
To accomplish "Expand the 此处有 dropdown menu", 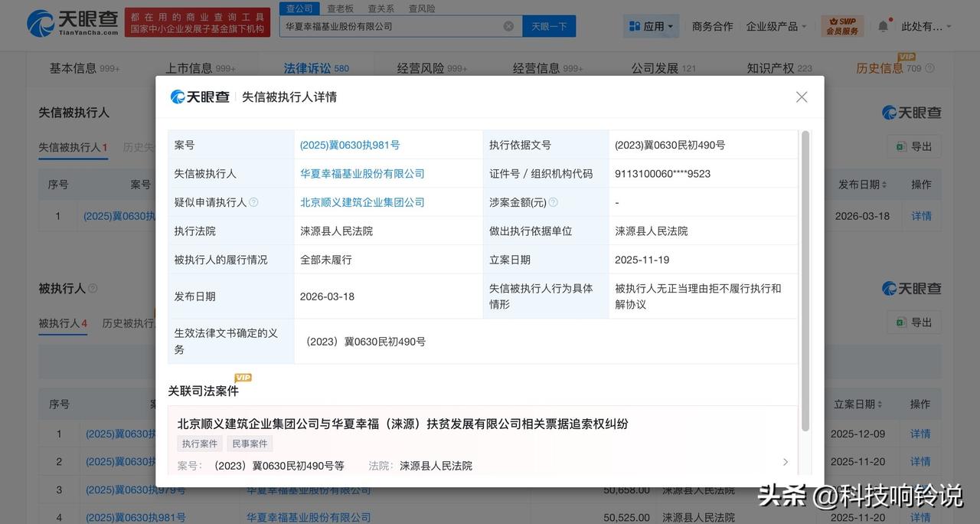I will (x=924, y=25).
